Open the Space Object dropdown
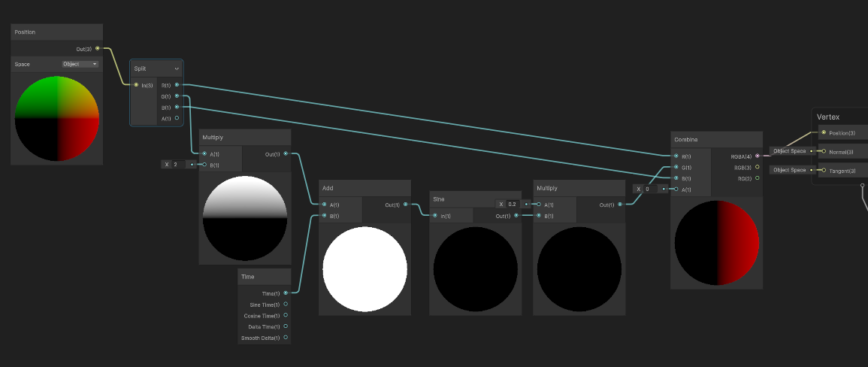 80,65
